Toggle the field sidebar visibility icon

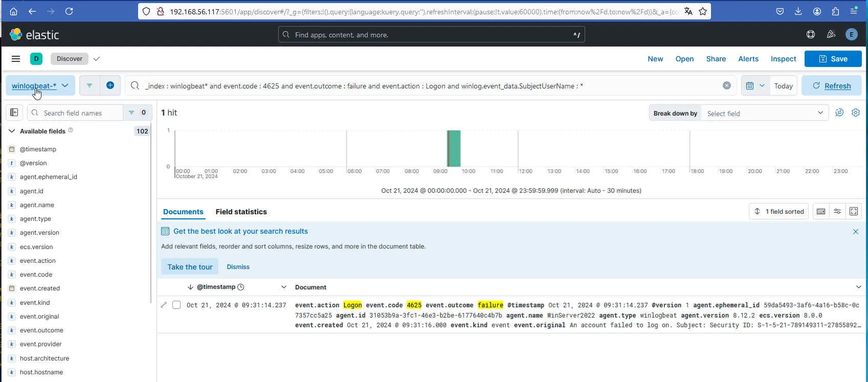[x=14, y=113]
